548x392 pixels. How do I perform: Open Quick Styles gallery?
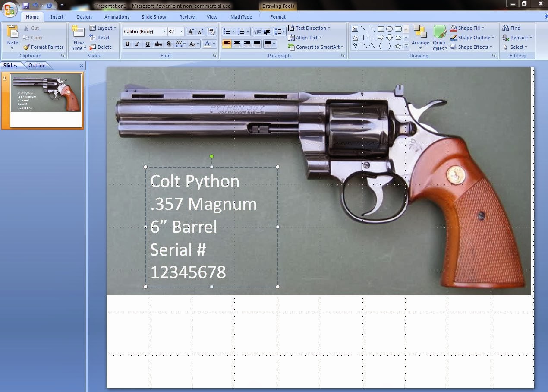tap(439, 38)
